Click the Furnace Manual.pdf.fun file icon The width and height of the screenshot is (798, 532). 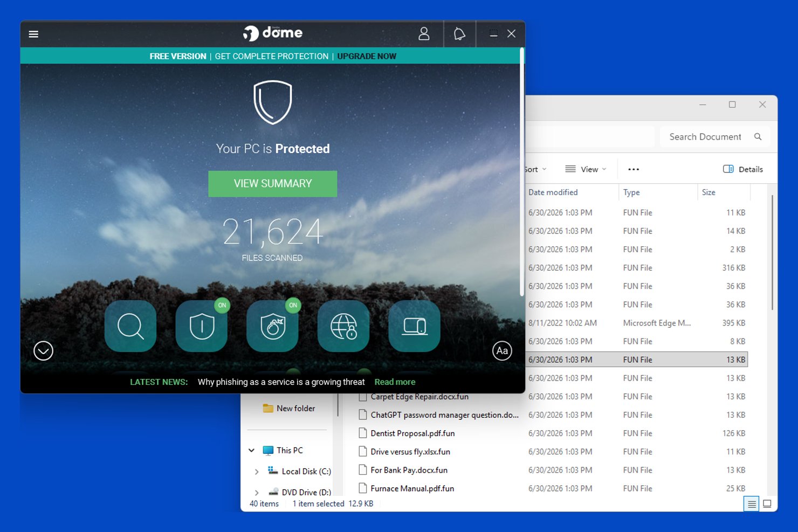click(363, 488)
